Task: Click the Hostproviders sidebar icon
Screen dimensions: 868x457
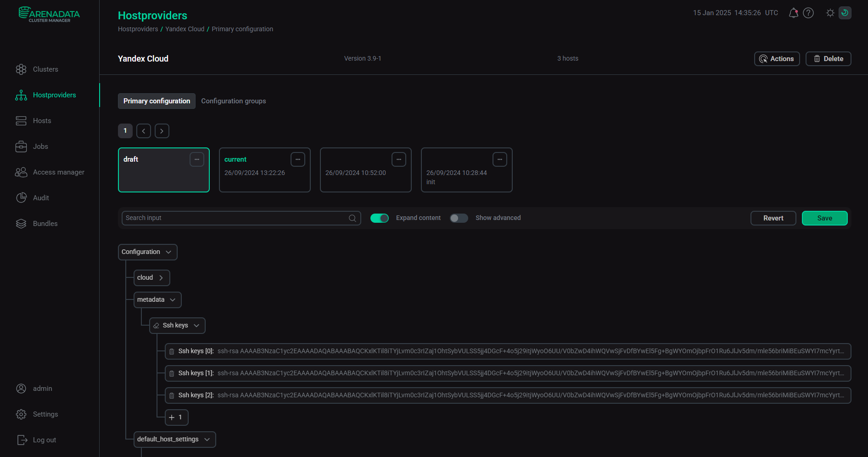Action: coord(21,95)
